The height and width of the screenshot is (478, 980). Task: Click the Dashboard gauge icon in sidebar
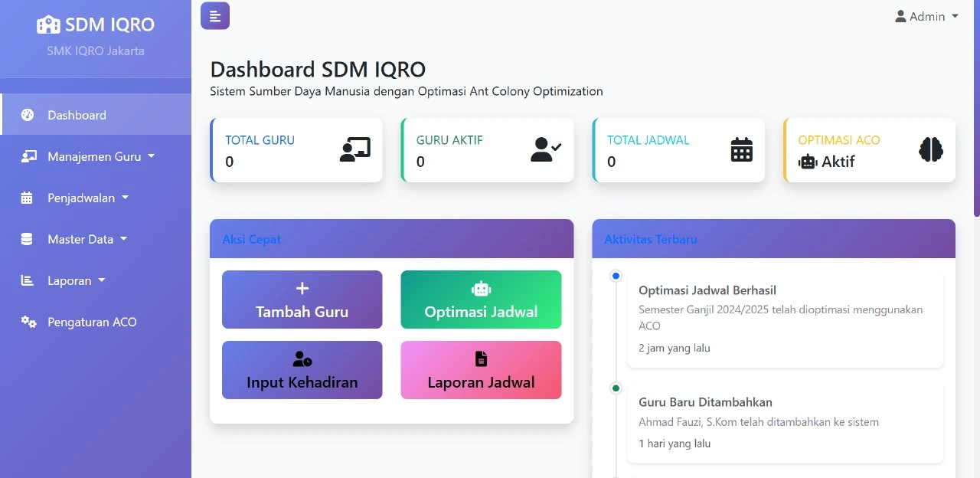[28, 115]
